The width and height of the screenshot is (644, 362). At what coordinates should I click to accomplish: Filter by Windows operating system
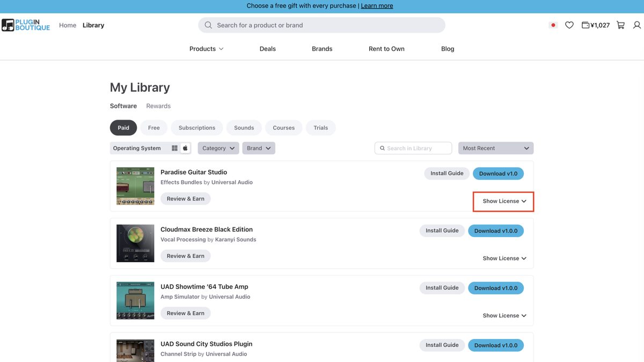click(174, 148)
